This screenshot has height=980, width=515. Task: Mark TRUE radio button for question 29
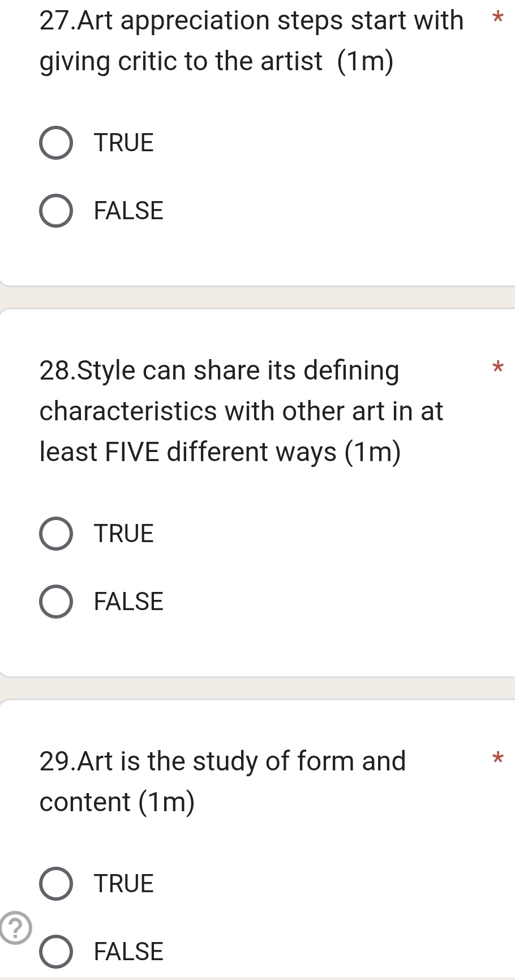click(56, 884)
